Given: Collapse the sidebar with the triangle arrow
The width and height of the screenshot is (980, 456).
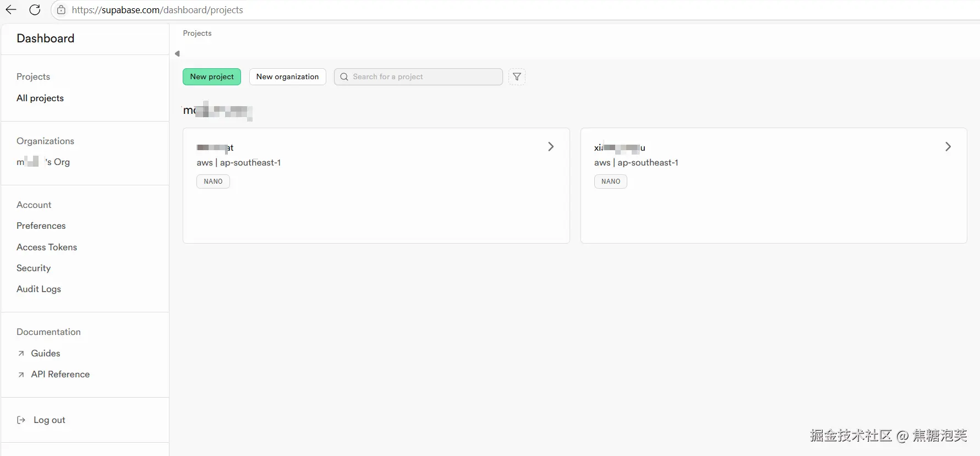Looking at the screenshot, I should point(177,53).
